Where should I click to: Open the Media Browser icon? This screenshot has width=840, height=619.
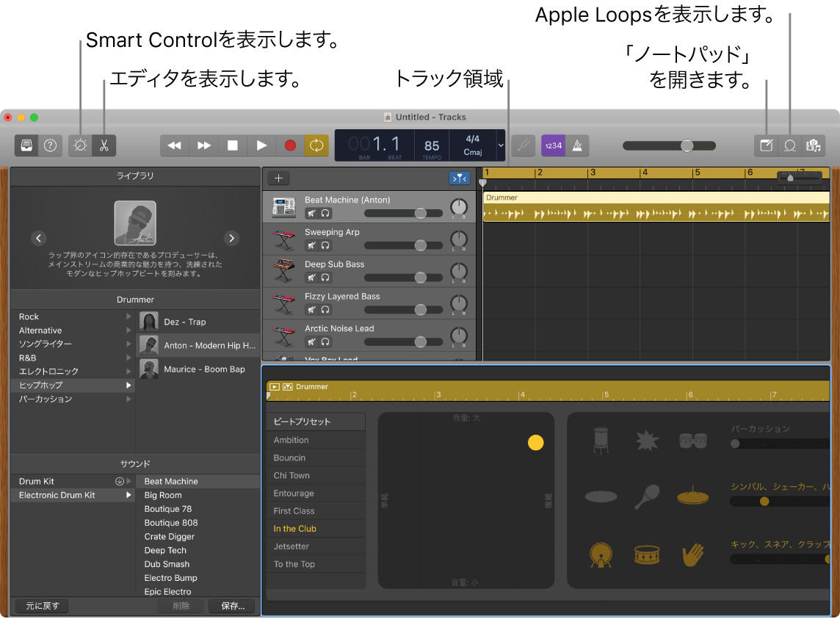813,145
